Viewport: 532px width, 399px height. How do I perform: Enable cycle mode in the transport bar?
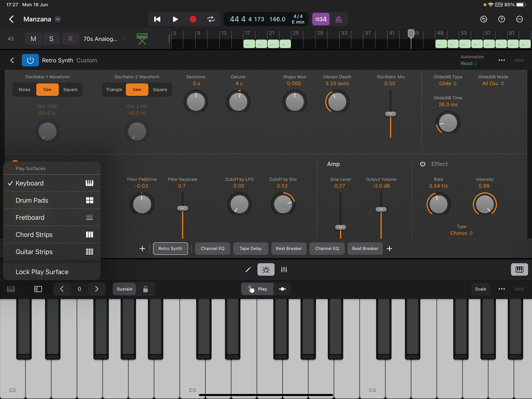tap(211, 18)
